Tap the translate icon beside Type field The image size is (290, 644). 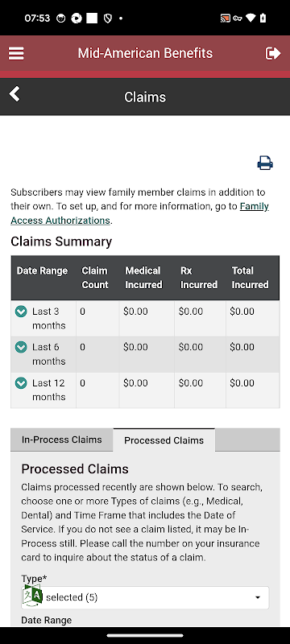click(32, 595)
